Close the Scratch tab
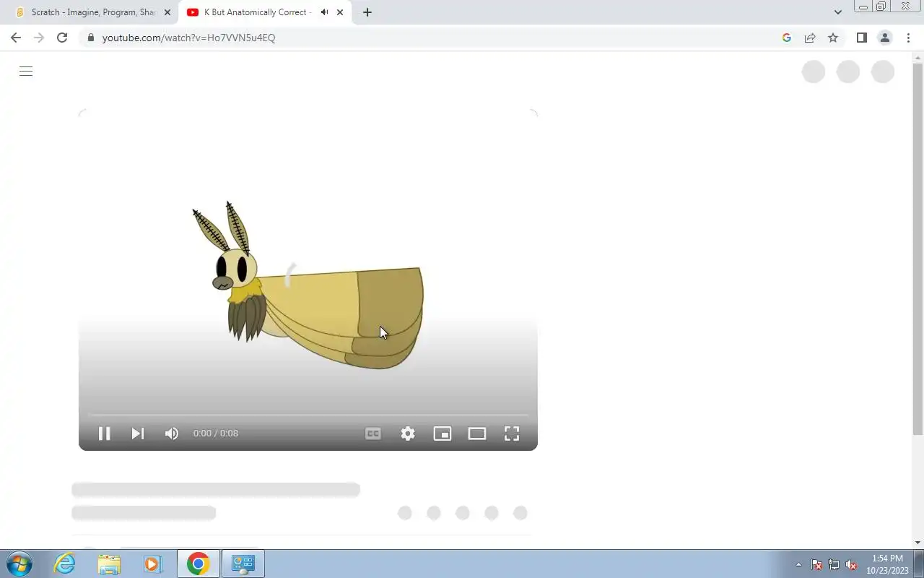Viewport: 924px width, 578px height. pyautogui.click(x=167, y=12)
